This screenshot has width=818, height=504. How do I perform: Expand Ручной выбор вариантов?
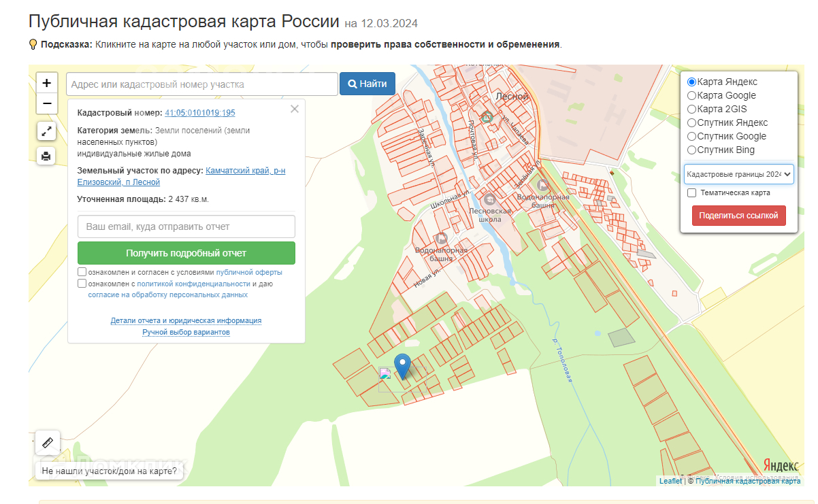[x=186, y=332]
